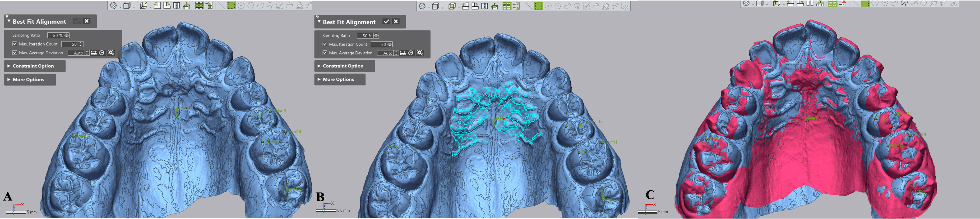Collapse the Best Fit Alignment header in panel B
This screenshot has height=219, width=980.
point(319,22)
